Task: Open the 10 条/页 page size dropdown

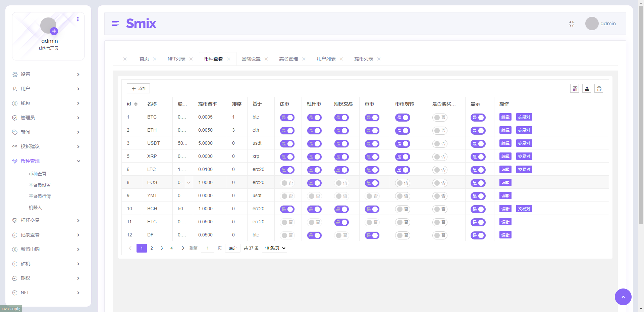Action: 274,248
